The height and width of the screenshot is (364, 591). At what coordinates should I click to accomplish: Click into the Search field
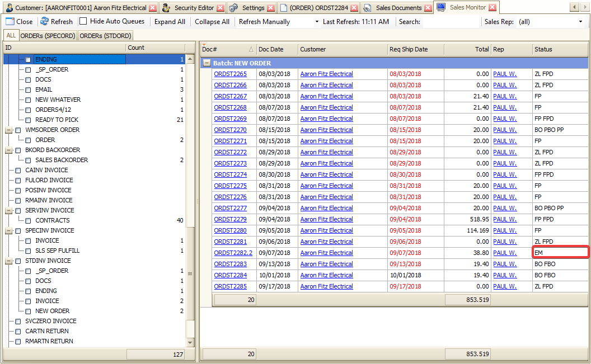point(451,22)
